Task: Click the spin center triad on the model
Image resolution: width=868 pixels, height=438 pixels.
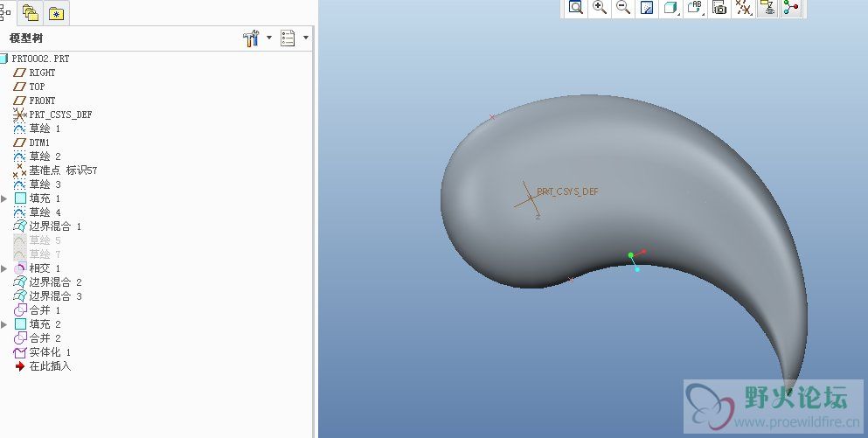Action: click(636, 261)
